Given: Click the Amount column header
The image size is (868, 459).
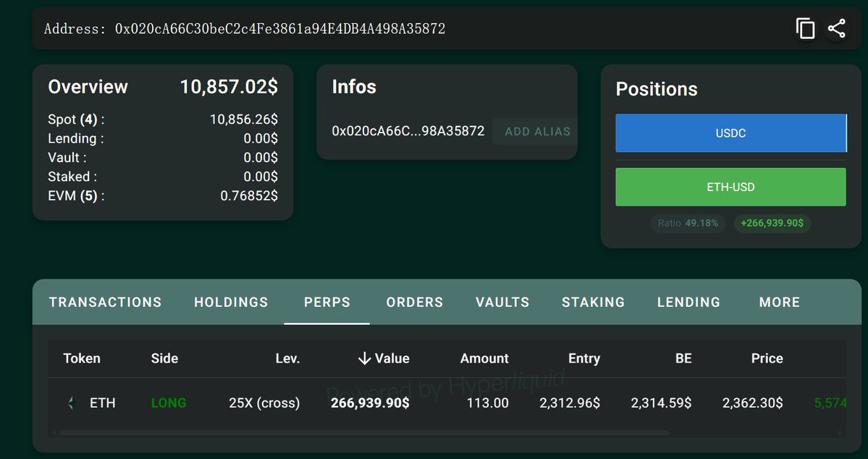Looking at the screenshot, I should pyautogui.click(x=484, y=358).
